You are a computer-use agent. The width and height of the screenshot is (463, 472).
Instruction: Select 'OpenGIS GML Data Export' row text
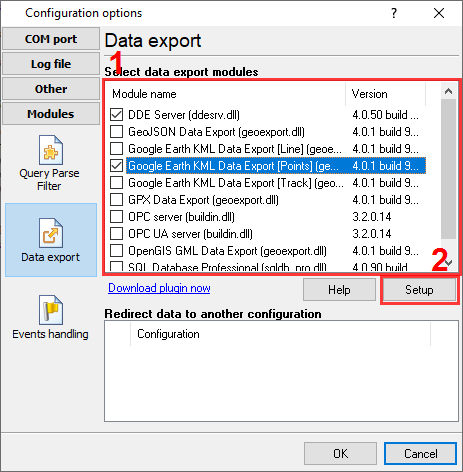pyautogui.click(x=227, y=251)
